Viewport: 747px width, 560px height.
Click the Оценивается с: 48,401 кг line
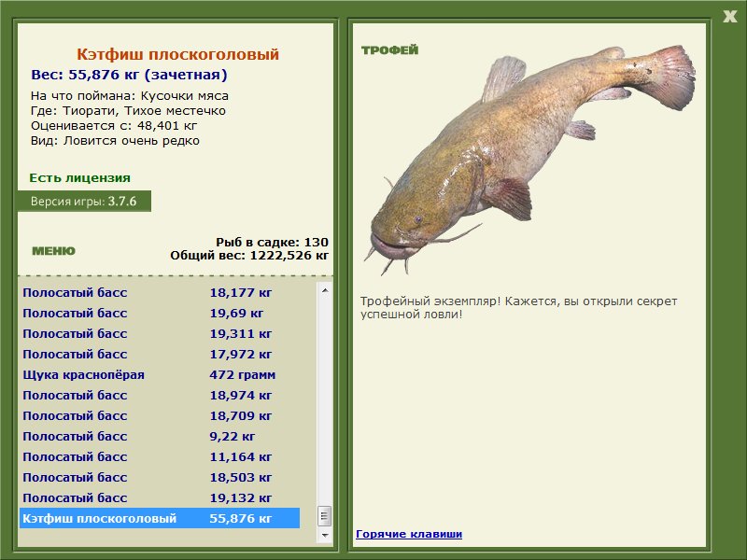[114, 126]
